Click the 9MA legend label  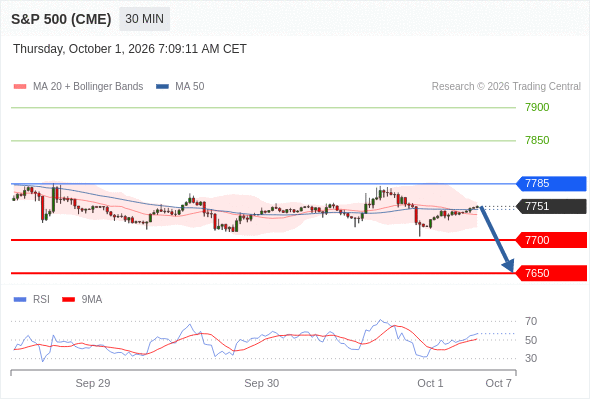[92, 300]
